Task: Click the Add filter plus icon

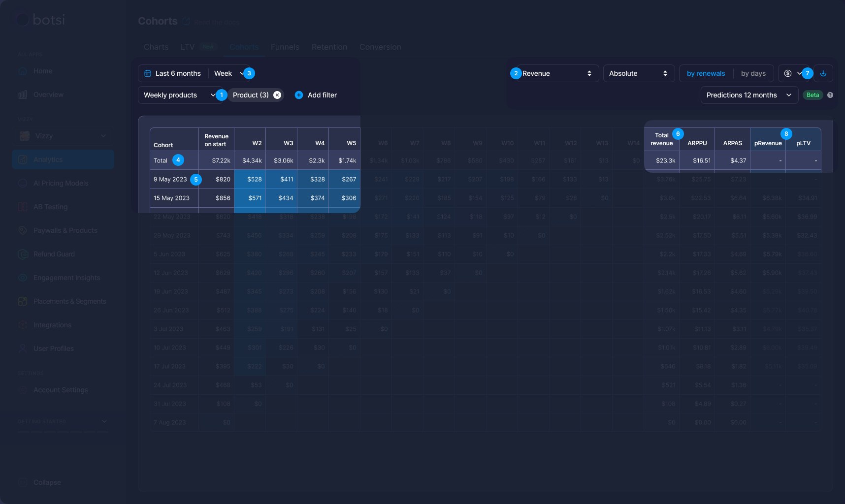Action: [x=299, y=95]
